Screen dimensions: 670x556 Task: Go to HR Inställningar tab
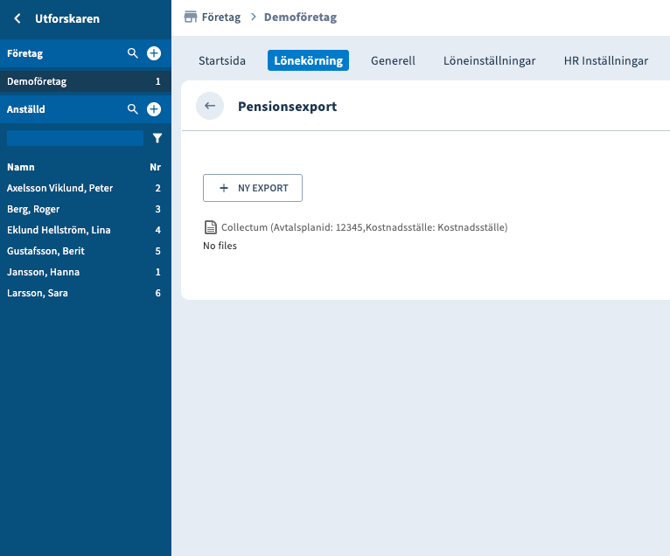(605, 61)
